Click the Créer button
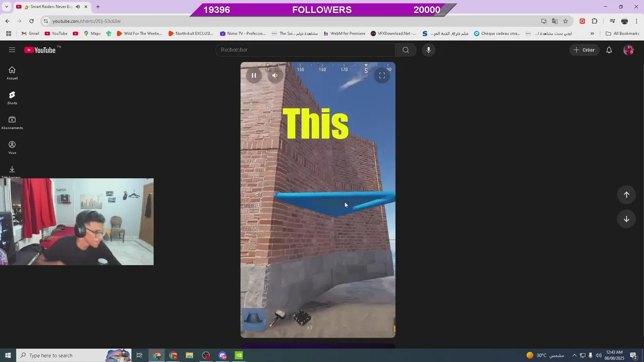The height and width of the screenshot is (362, 644). pyautogui.click(x=584, y=50)
